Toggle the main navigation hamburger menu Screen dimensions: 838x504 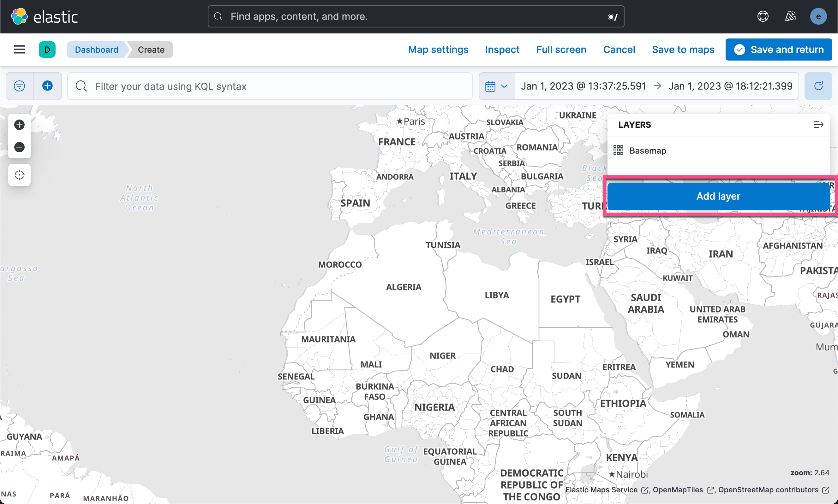(19, 50)
